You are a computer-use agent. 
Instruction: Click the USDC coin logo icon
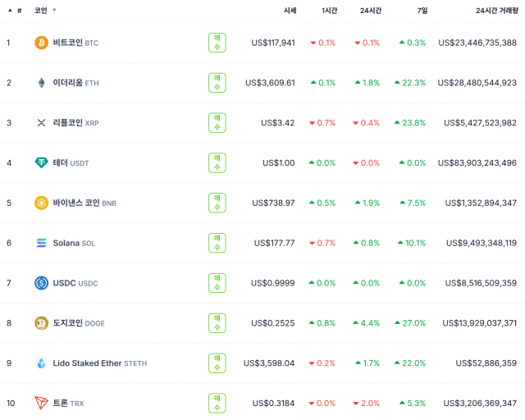(41, 283)
